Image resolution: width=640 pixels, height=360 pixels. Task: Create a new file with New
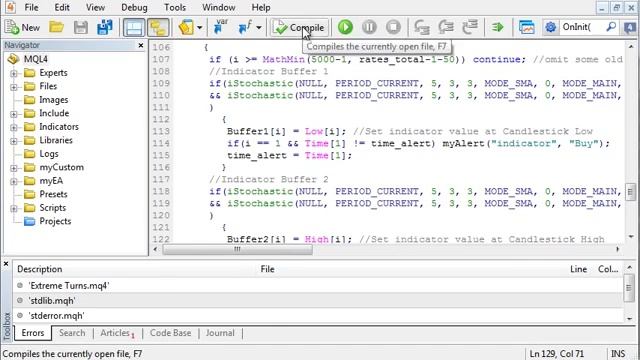[x=22, y=27]
